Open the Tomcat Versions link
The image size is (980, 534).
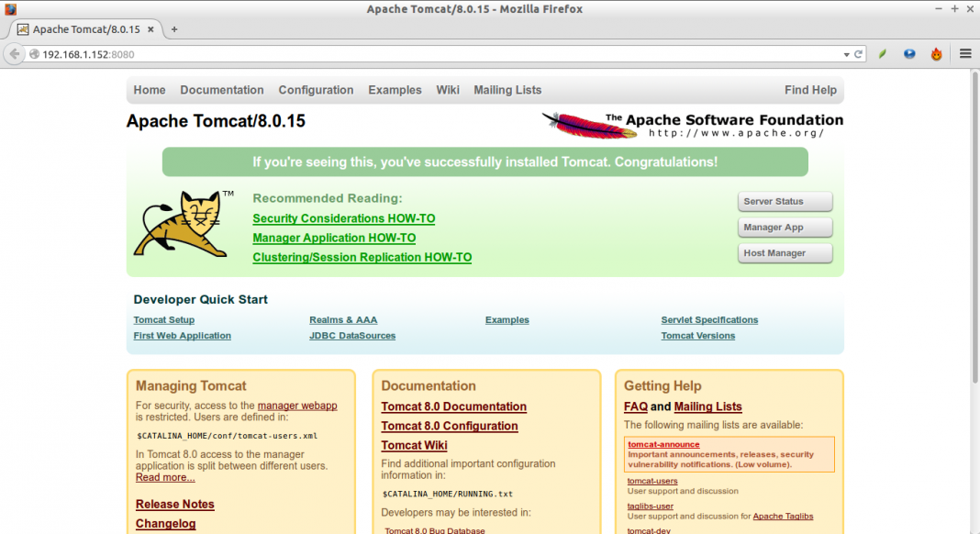pyautogui.click(x=698, y=336)
